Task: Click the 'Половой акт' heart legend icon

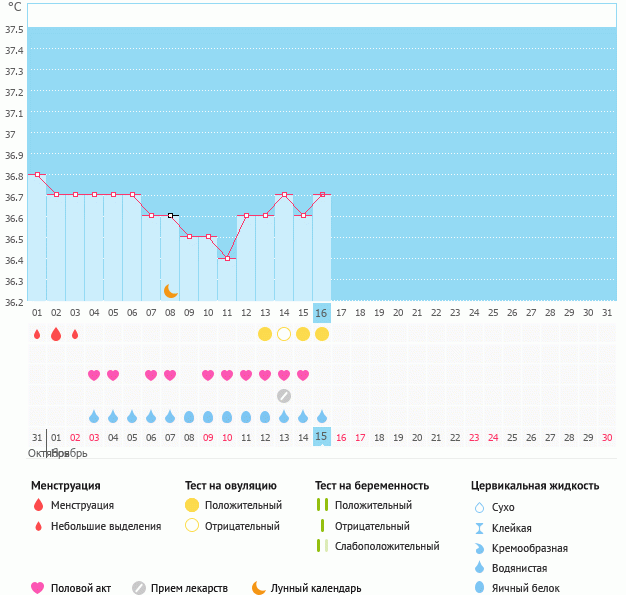Action: [x=38, y=588]
